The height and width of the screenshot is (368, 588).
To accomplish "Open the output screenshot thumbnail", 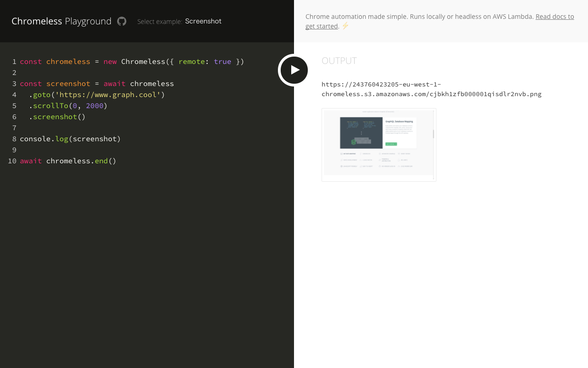I will point(379,145).
